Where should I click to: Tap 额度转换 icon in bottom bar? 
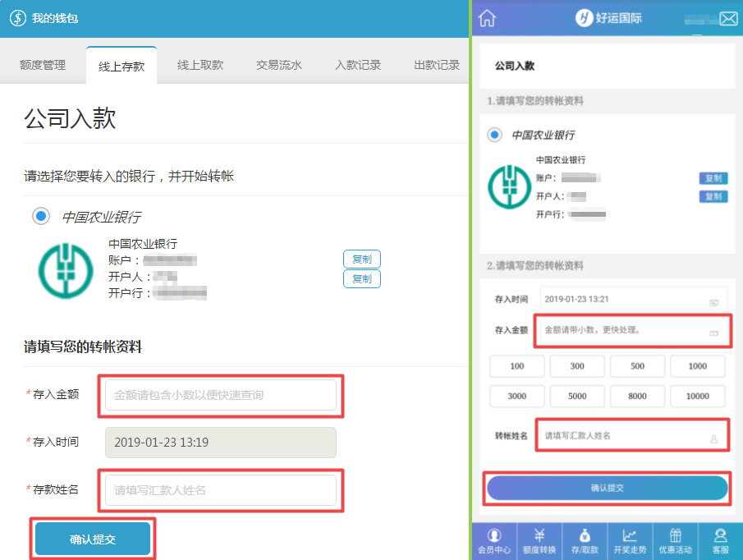tap(539, 541)
